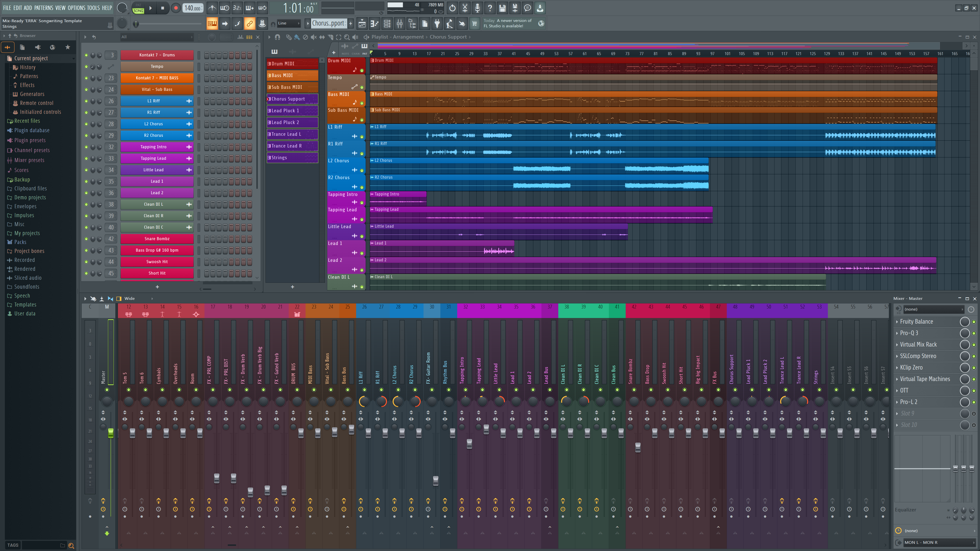
Task: Toggle the PAT/SONG mode switch
Action: (138, 8)
